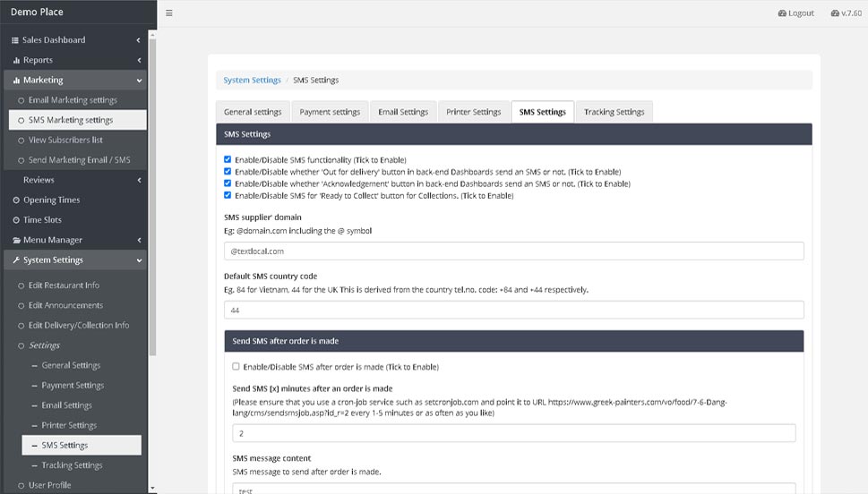
Task: Click the SMS supplier domain input field
Action: 513,251
